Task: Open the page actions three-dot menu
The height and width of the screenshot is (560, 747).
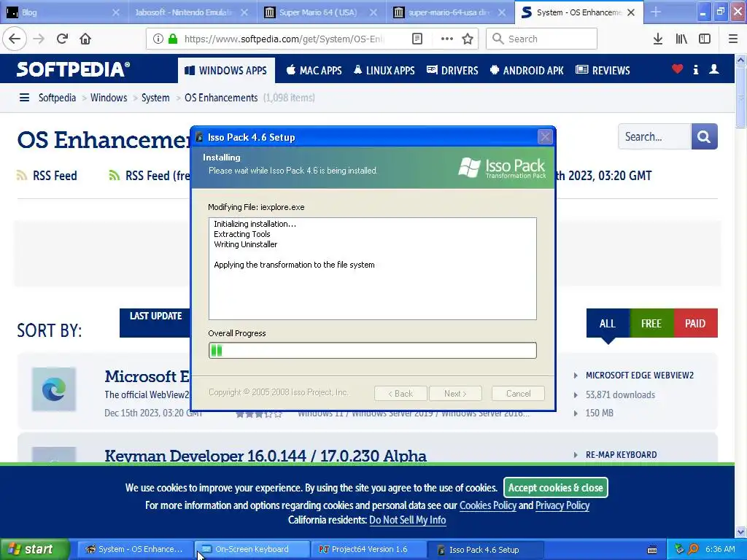Action: 446,39
